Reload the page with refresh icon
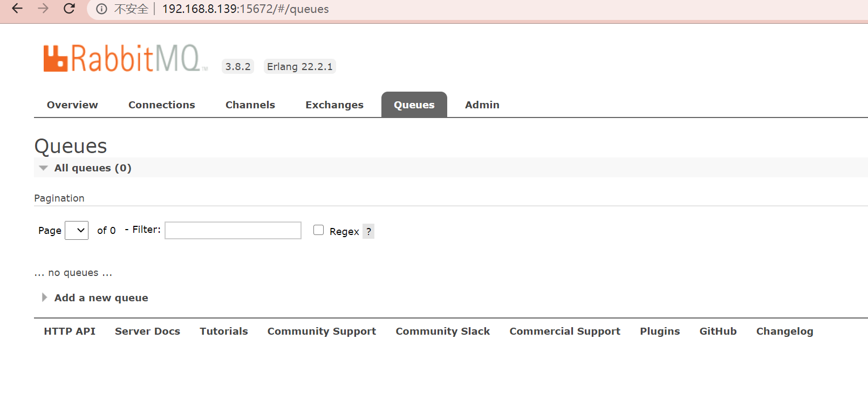The width and height of the screenshot is (868, 408). (69, 9)
